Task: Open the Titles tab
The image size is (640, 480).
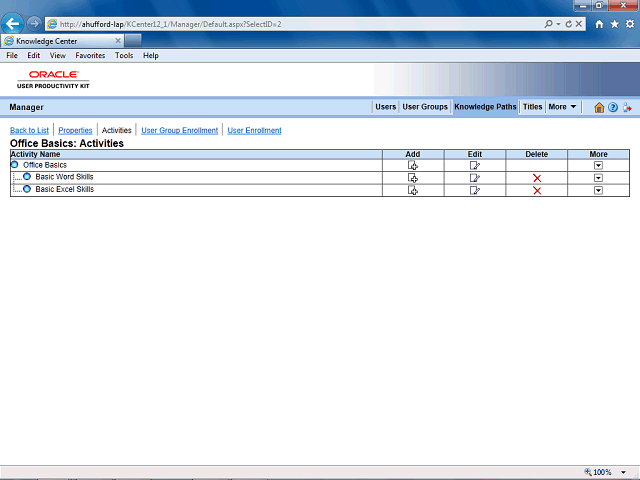Action: [532, 107]
